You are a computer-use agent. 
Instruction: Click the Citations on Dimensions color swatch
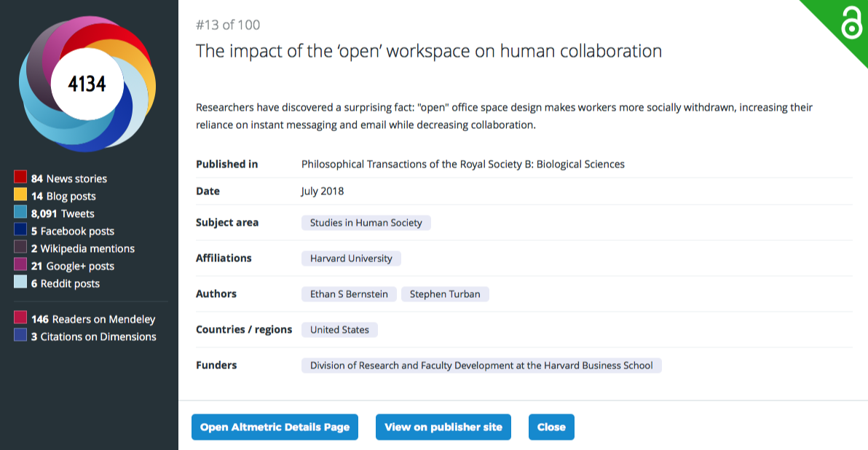tap(20, 335)
